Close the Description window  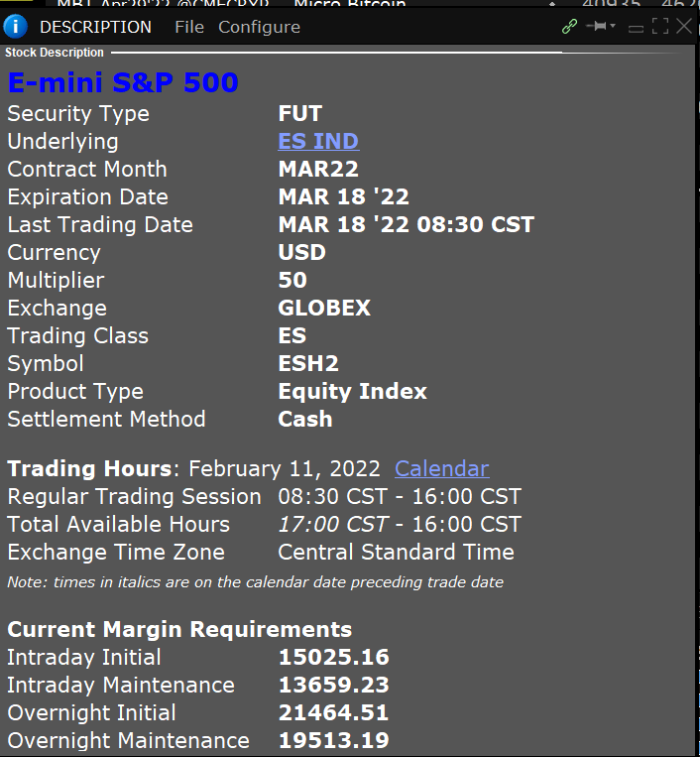point(684,26)
